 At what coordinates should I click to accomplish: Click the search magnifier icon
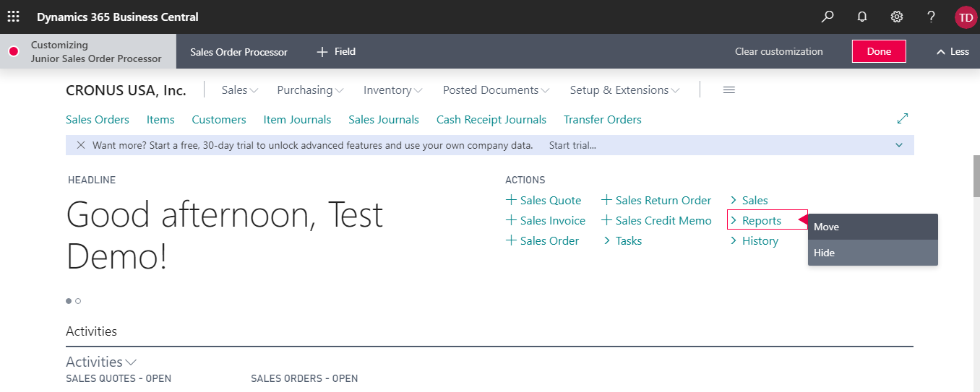tap(828, 17)
